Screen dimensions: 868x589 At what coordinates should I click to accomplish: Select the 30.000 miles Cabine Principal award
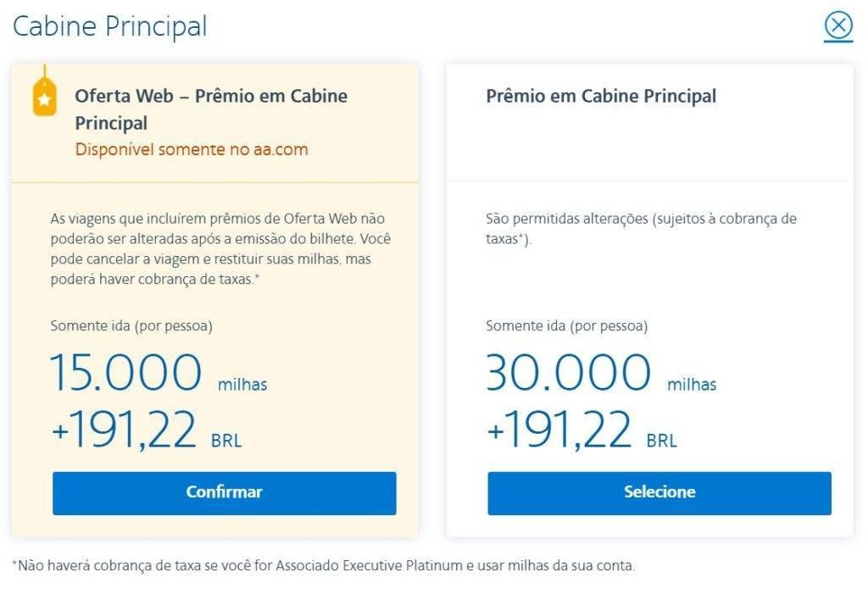[x=659, y=493]
